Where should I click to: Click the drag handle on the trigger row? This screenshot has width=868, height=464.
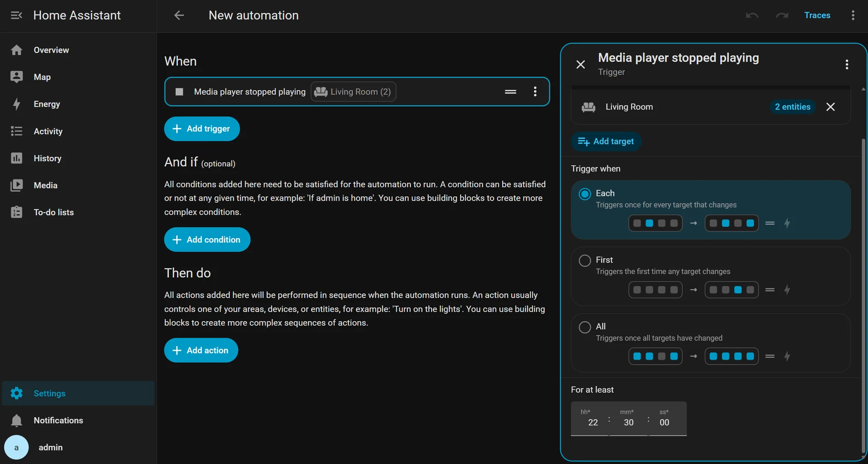510,92
